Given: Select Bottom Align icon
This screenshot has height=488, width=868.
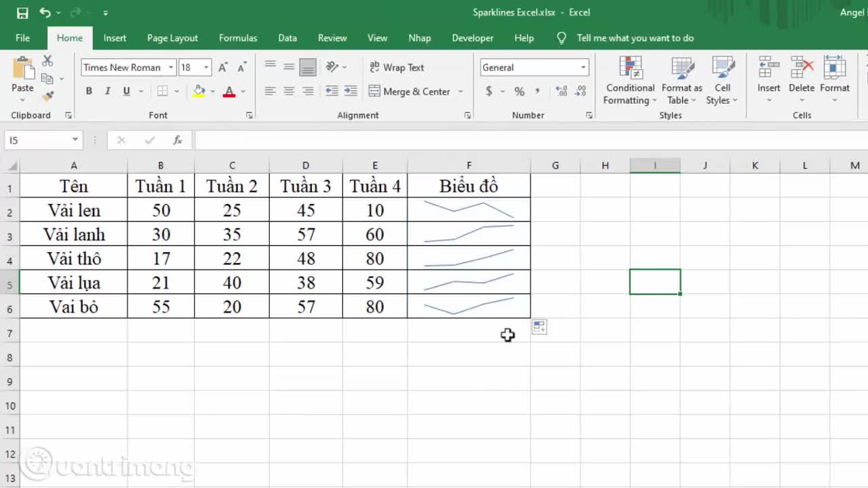Looking at the screenshot, I should click(x=308, y=66).
